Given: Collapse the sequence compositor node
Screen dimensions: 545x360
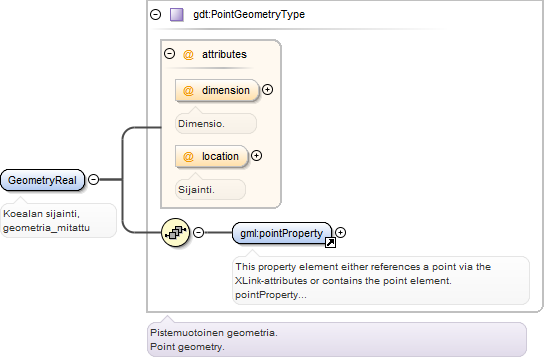Looking at the screenshot, I should pos(198,232).
